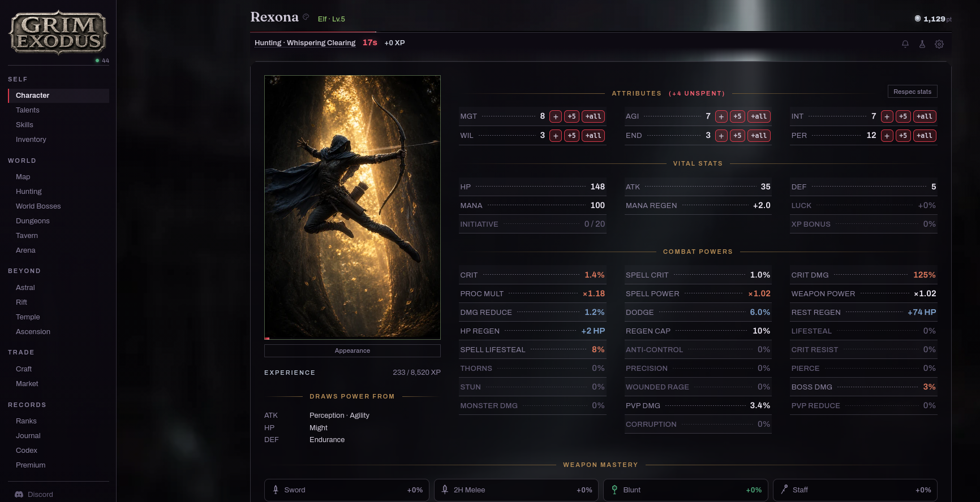Add one point to MGT

(556, 116)
